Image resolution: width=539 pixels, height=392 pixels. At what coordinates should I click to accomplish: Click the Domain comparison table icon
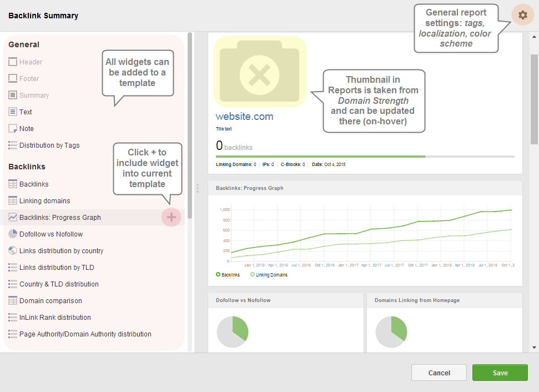coord(13,301)
